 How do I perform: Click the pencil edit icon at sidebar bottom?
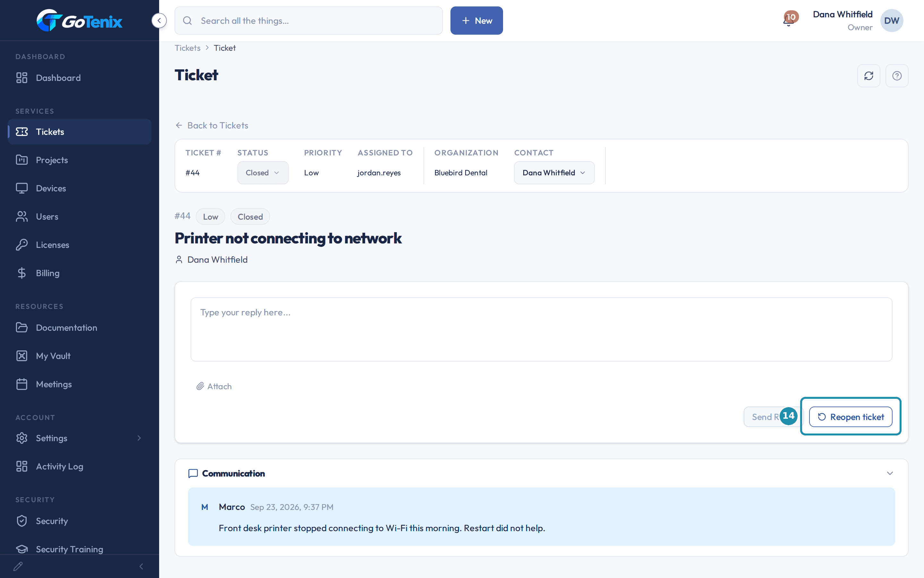pos(18,566)
